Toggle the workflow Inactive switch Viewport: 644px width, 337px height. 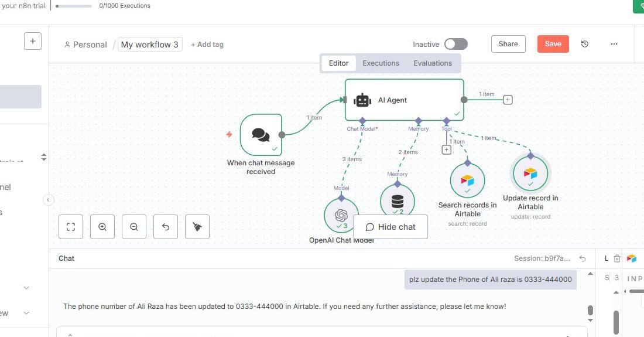[455, 44]
